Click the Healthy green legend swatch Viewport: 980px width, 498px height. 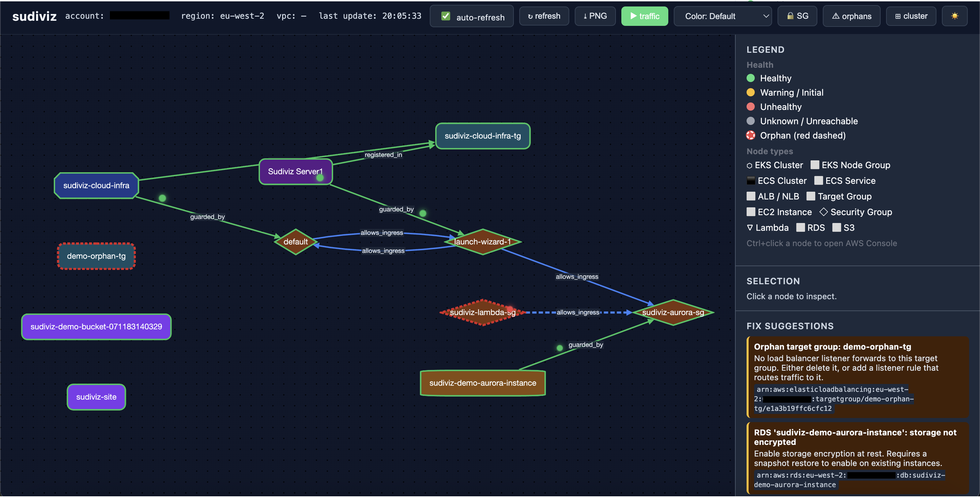[x=750, y=78]
